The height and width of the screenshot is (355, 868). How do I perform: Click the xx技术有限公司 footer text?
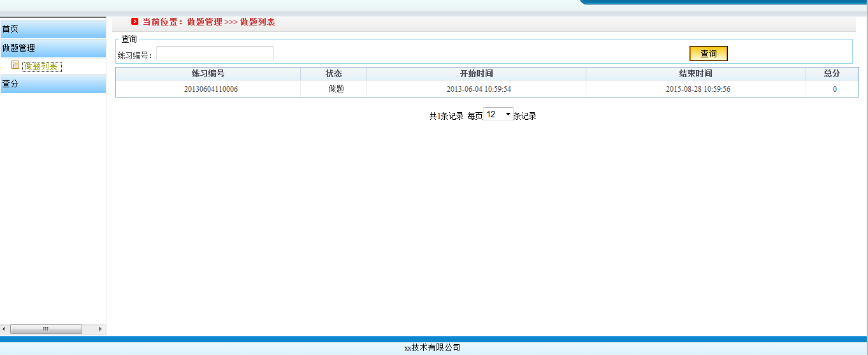[x=432, y=347]
